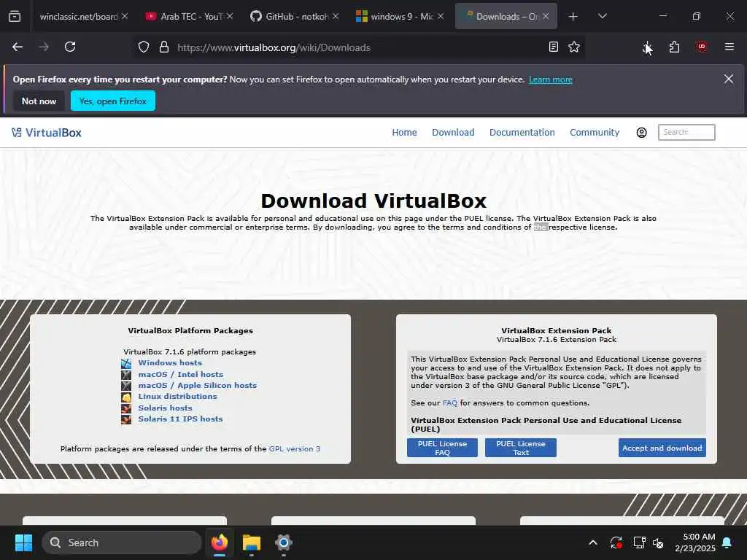Close the GitHub tab
Image resolution: width=747 pixels, height=560 pixels.
[x=336, y=17]
